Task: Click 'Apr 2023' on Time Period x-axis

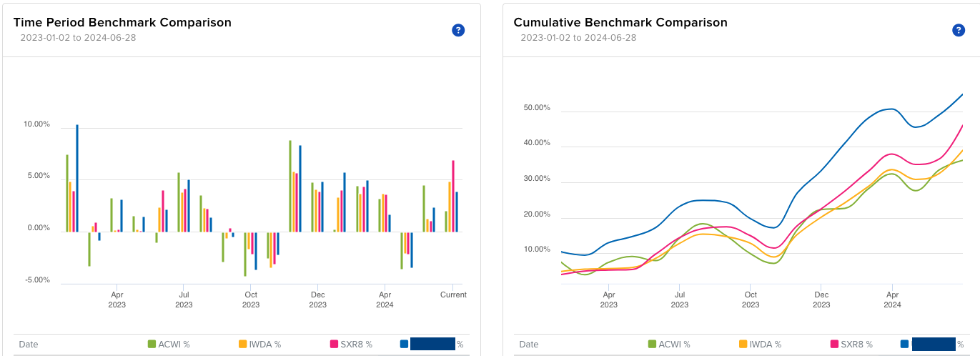Action: coord(117,300)
